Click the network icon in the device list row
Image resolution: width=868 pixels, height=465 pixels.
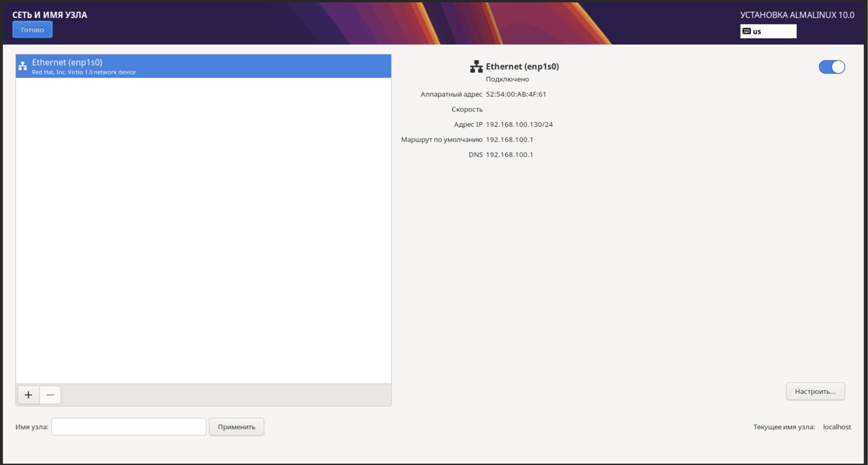pos(23,66)
